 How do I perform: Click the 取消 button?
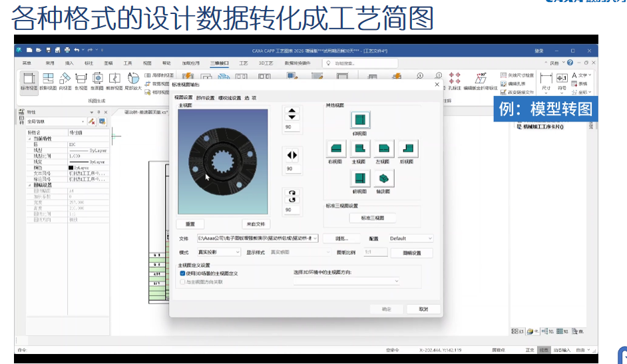pyautogui.click(x=423, y=309)
